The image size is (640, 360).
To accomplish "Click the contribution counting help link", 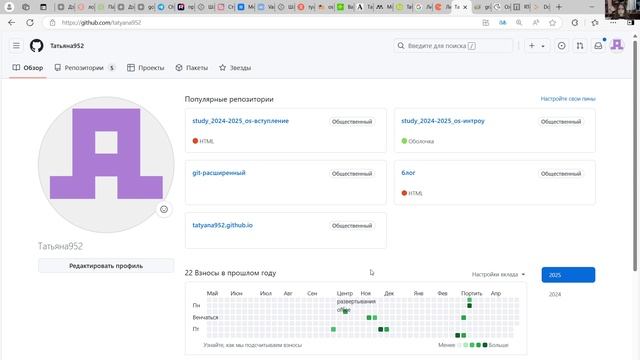I will (x=253, y=345).
